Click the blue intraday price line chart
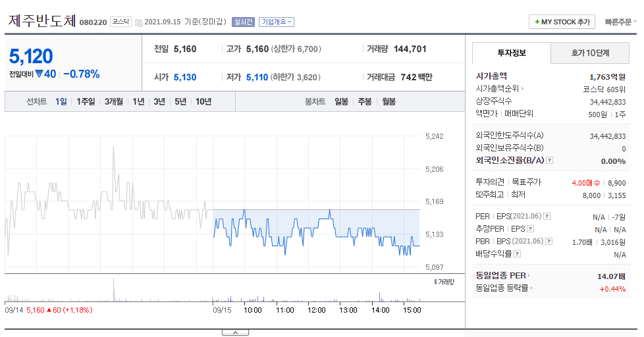This screenshot has height=337, width=644. pyautogui.click(x=316, y=233)
